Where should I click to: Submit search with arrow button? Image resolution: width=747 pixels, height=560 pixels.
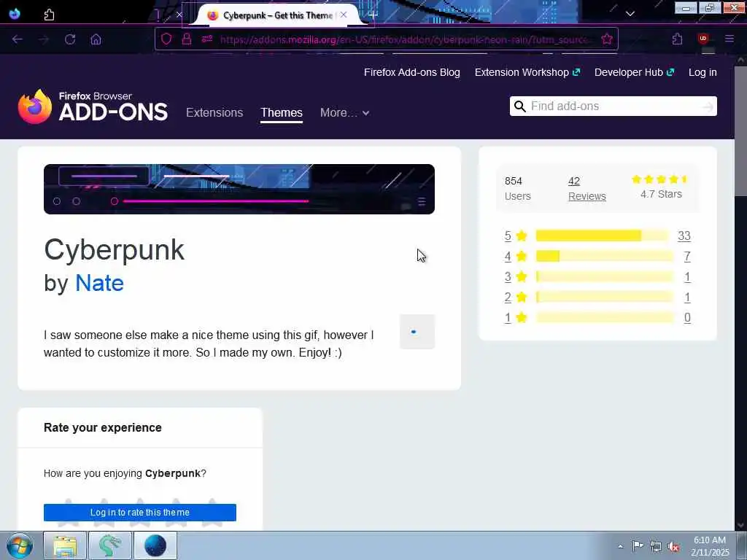point(708,106)
